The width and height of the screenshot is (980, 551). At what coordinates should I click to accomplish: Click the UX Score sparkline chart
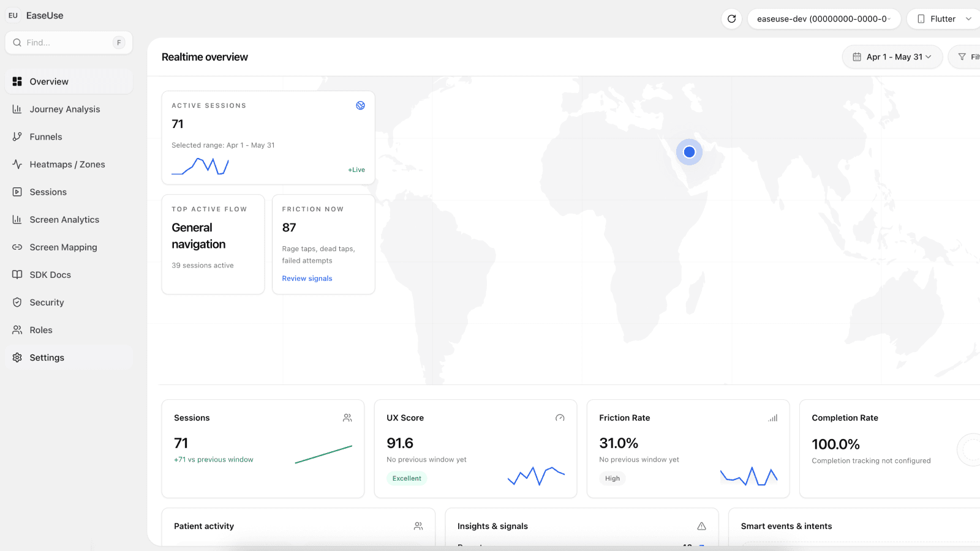coord(536,476)
